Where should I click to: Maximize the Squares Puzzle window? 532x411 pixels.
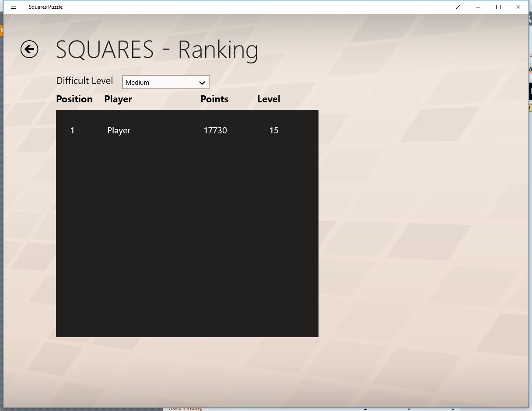coord(498,7)
